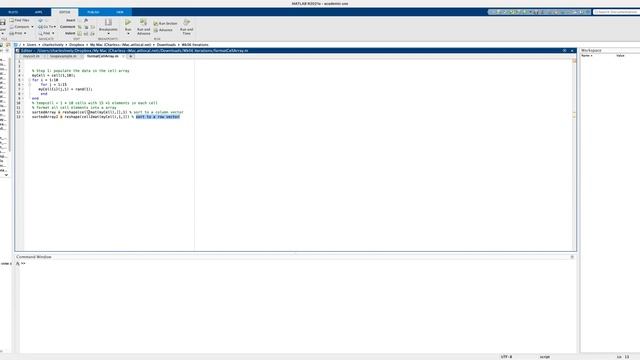
Task: Click the increase indent icon
Action: (x=86, y=33)
